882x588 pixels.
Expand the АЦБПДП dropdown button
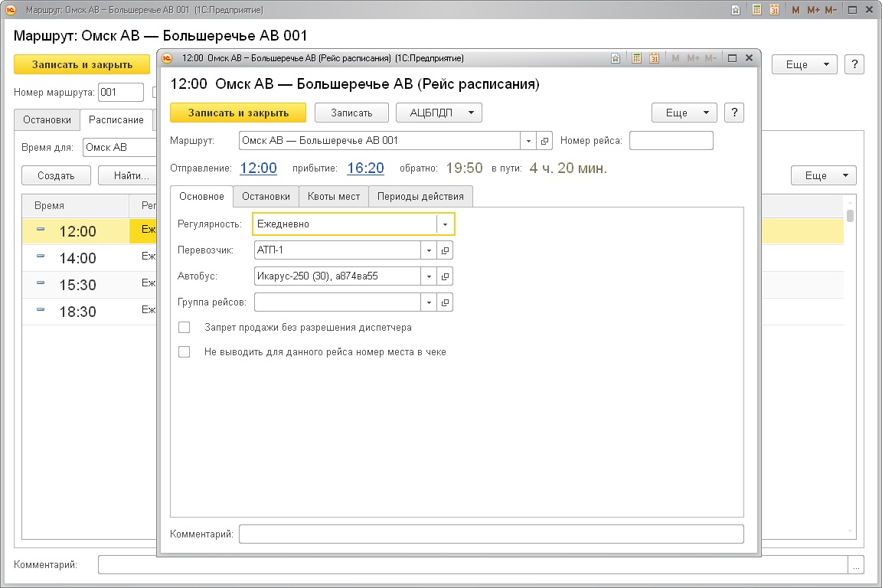439,113
